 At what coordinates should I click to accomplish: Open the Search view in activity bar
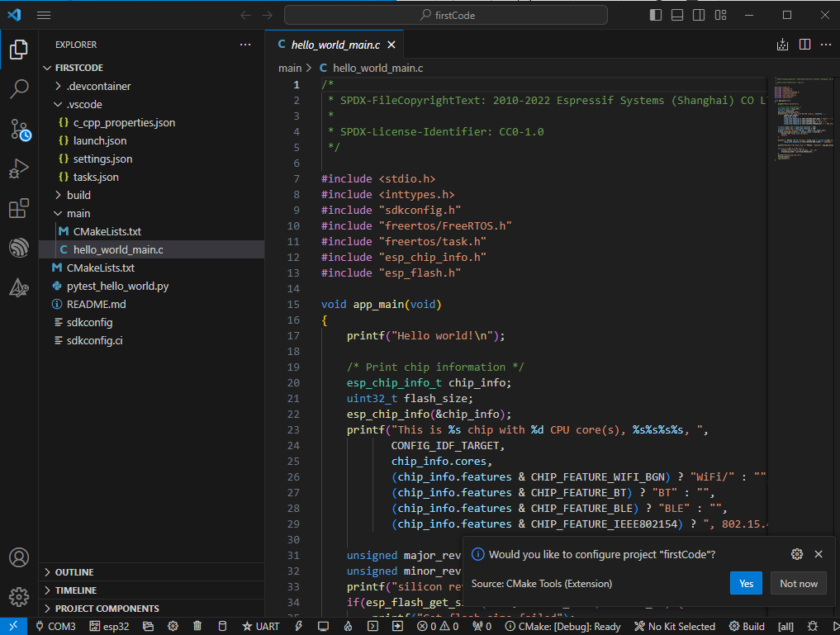19,88
